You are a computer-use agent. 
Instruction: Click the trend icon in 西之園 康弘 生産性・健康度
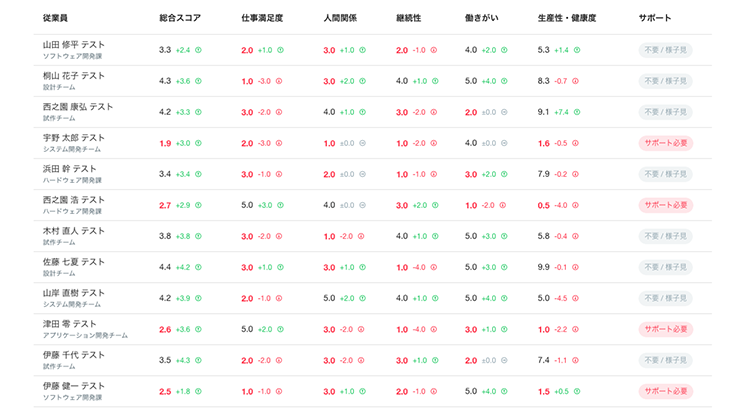point(577,112)
